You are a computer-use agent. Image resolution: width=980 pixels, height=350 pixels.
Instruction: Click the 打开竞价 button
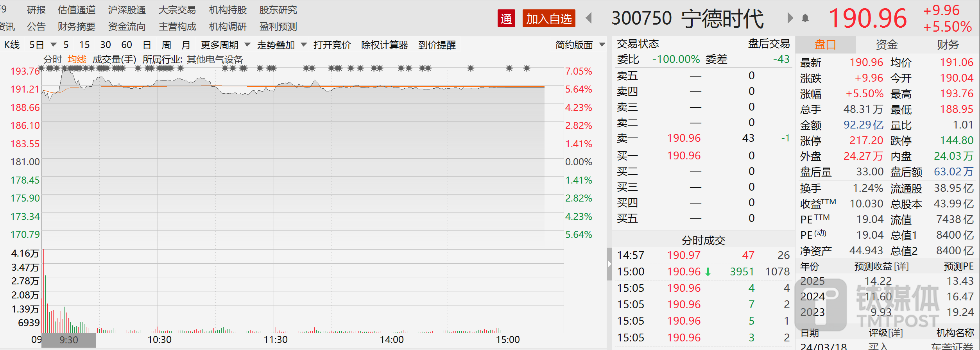pos(332,45)
